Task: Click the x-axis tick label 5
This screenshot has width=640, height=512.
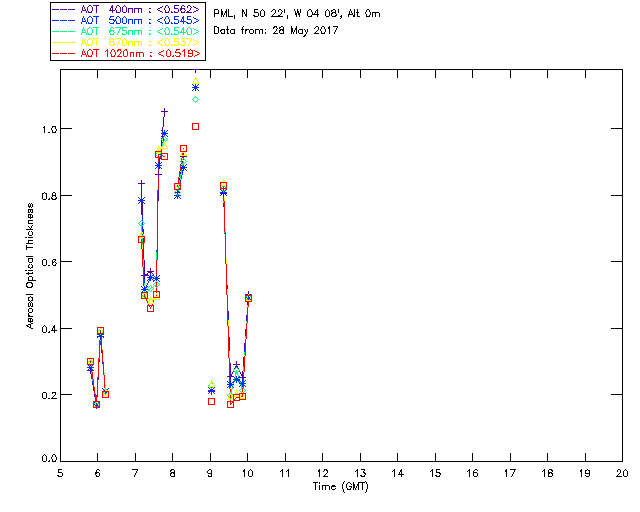Action: [60, 473]
